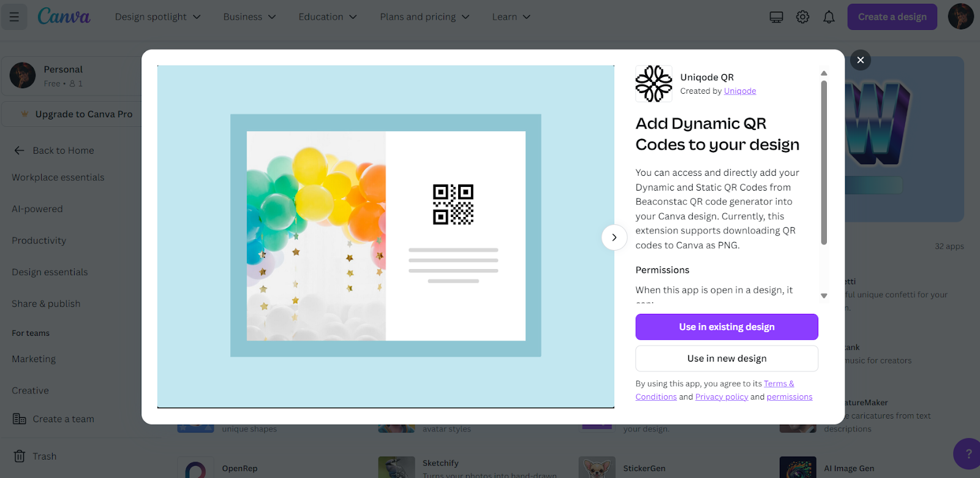This screenshot has height=478, width=980.
Task: Select AI-powered category
Action: point(37,209)
